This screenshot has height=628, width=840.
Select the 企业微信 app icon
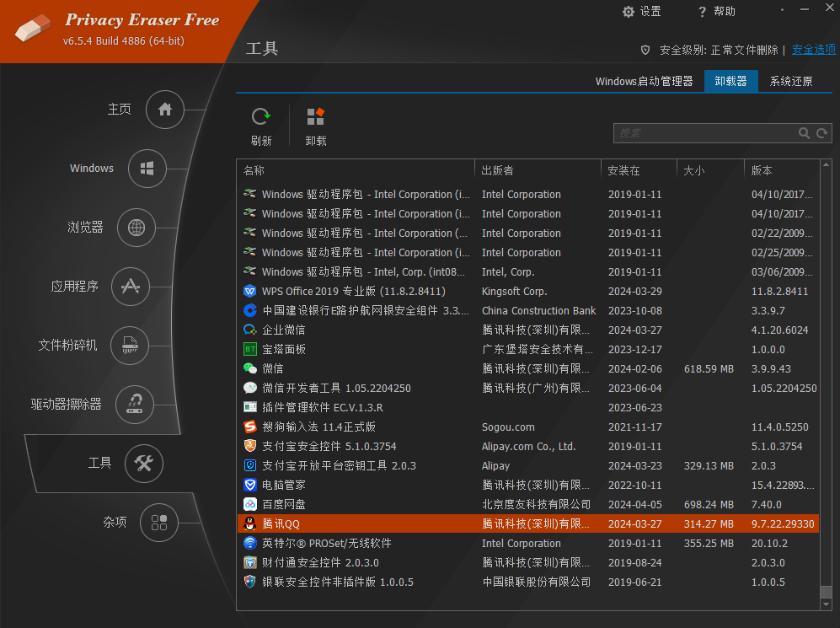[249, 330]
